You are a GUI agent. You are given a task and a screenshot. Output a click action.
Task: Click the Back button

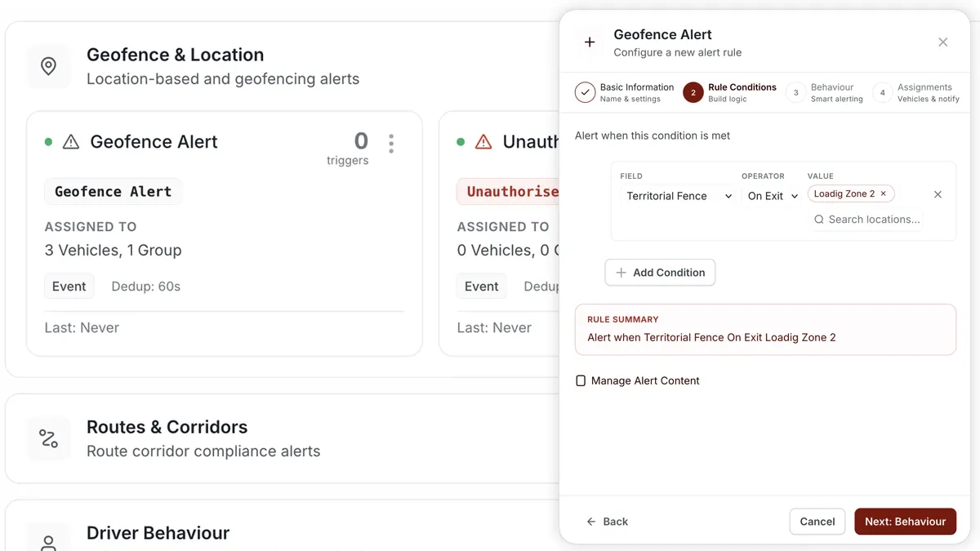tap(608, 522)
